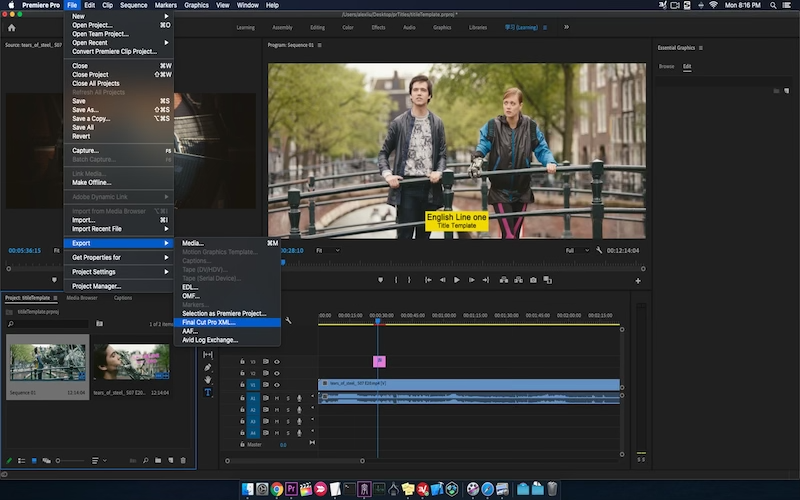Toggle A3 track targeting
This screenshot has width=800, height=500.
point(253,421)
